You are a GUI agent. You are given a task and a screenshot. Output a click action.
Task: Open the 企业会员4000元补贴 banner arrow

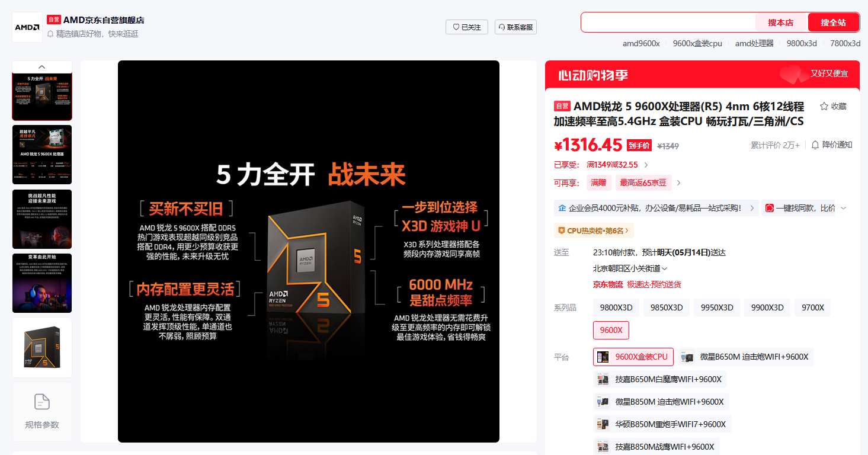[x=752, y=208]
